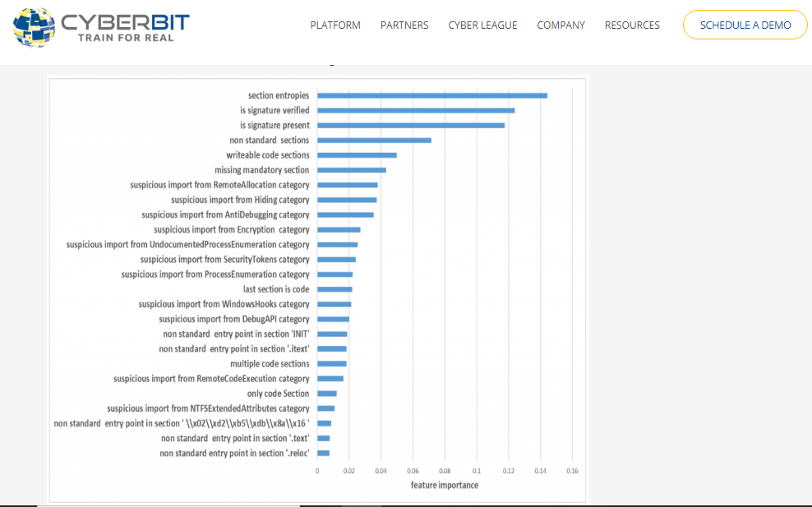
Task: Click the 0.02 axis tick label
Action: (349, 471)
